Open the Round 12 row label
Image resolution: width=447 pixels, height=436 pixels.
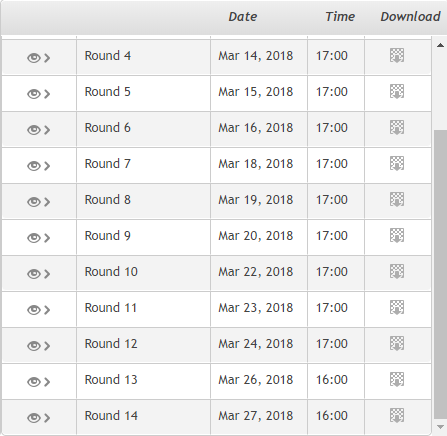(111, 344)
